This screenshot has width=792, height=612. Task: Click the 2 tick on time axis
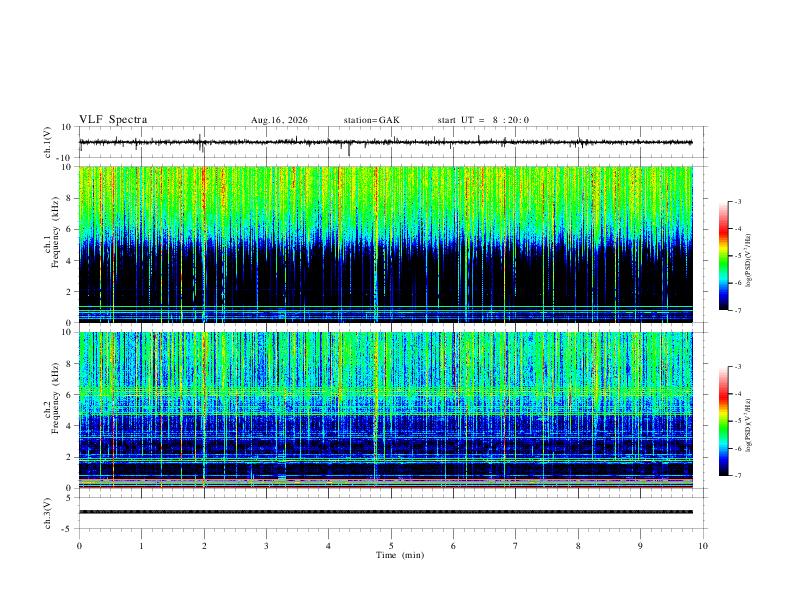(204, 546)
